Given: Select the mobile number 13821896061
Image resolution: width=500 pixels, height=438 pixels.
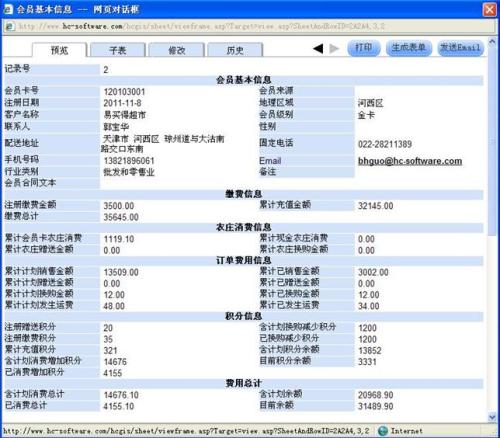Looking at the screenshot, I should [129, 161].
